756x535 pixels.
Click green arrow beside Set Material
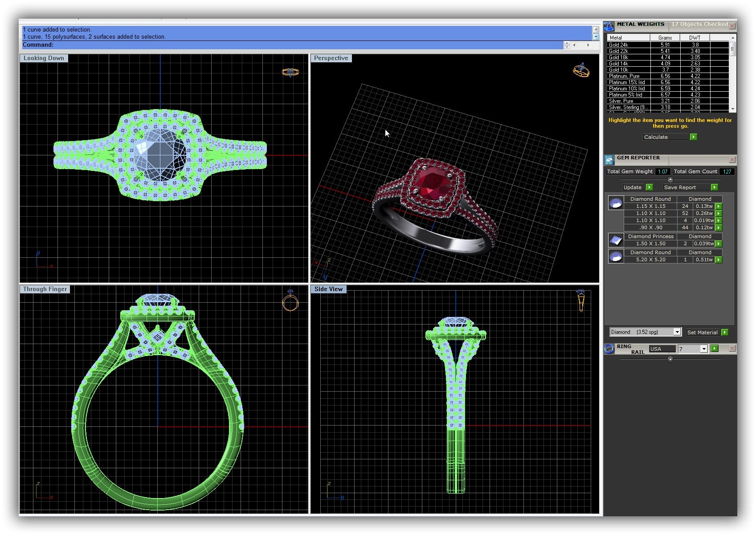click(725, 332)
